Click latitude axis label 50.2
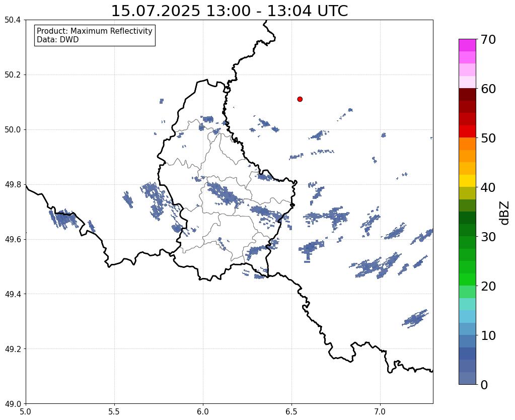This screenshot has width=515, height=420. coord(13,75)
